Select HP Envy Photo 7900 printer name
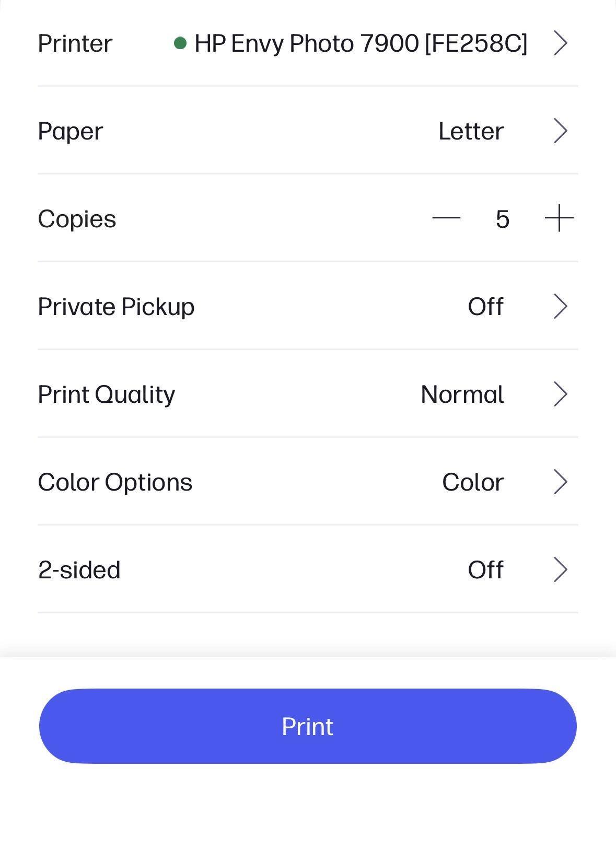Viewport: 616px width, 850px height. (361, 43)
